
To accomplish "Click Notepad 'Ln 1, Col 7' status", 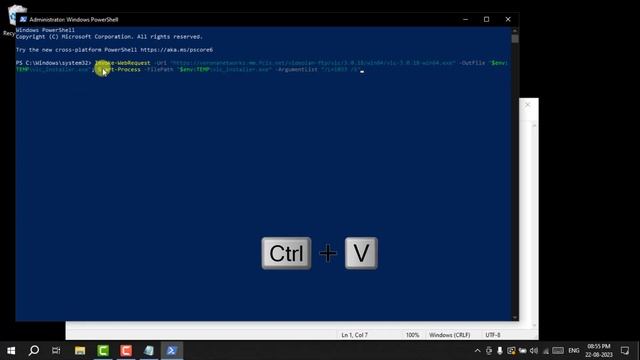I will (354, 335).
